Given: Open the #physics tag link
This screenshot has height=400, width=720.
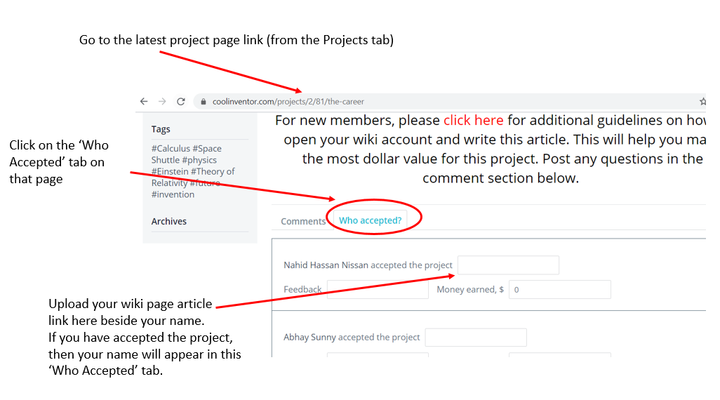Looking at the screenshot, I should [199, 160].
